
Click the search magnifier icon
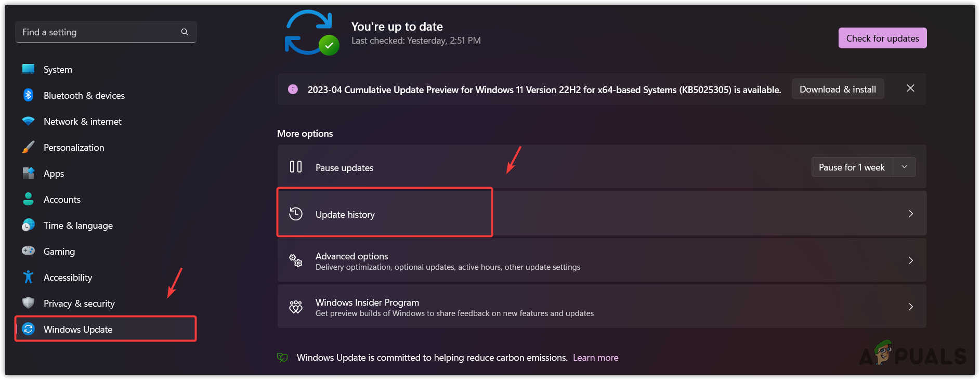(185, 32)
